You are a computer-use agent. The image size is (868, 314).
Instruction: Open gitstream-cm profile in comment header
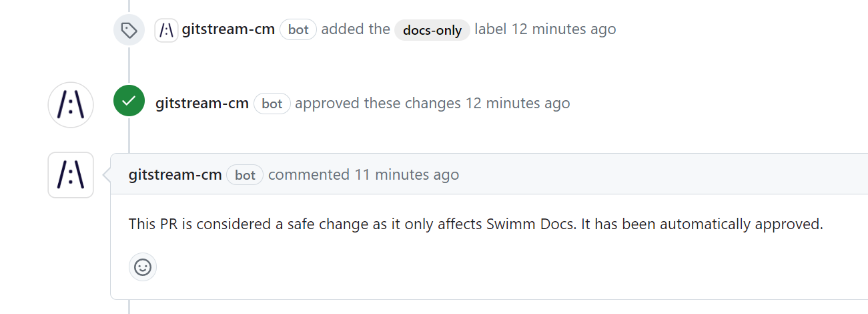click(175, 175)
